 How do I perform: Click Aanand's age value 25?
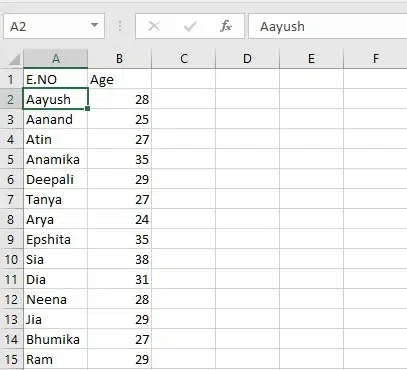coord(119,119)
